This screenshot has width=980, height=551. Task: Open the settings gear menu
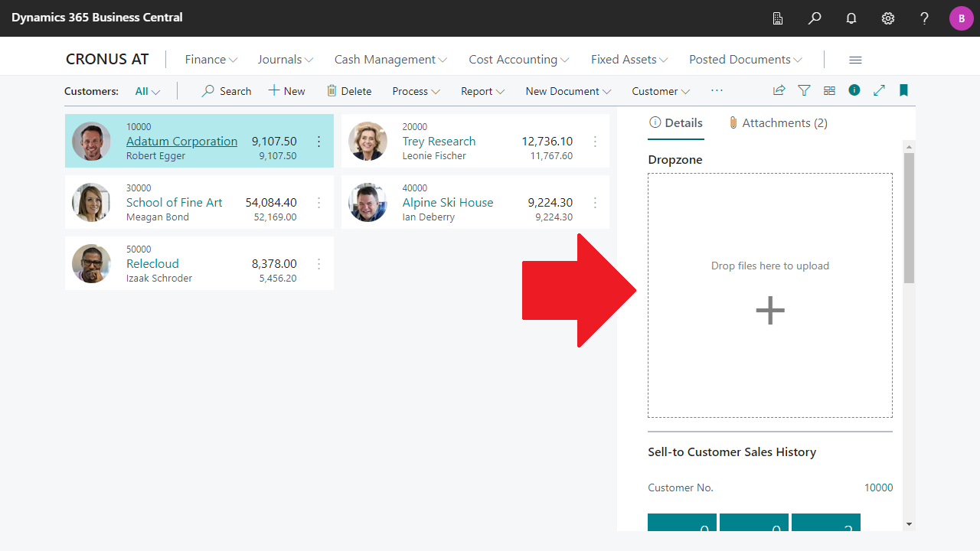[888, 18]
